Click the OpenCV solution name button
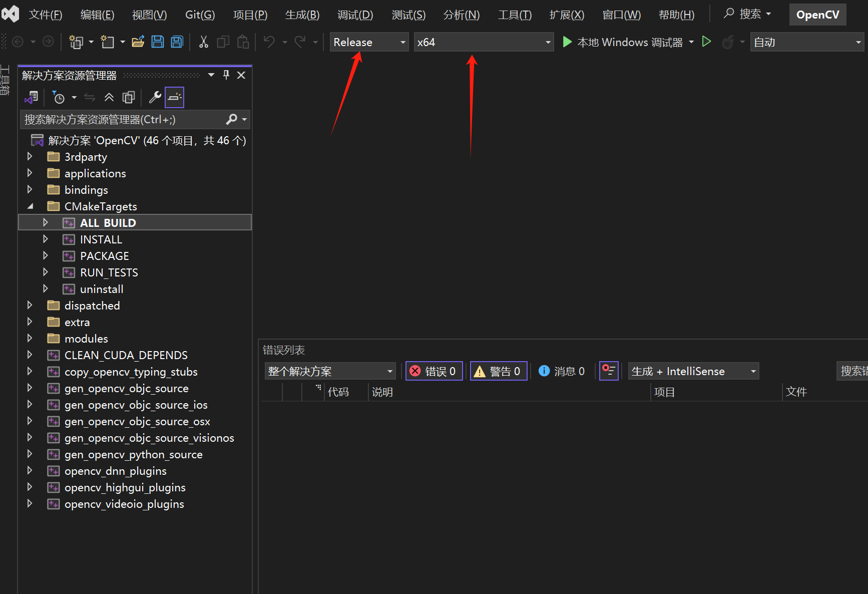This screenshot has height=594, width=868. (817, 15)
